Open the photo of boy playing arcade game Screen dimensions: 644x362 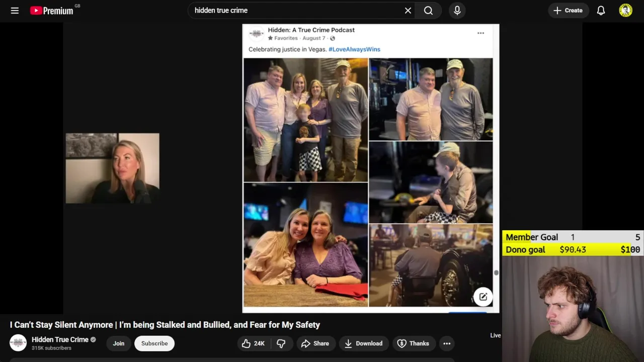point(431,182)
